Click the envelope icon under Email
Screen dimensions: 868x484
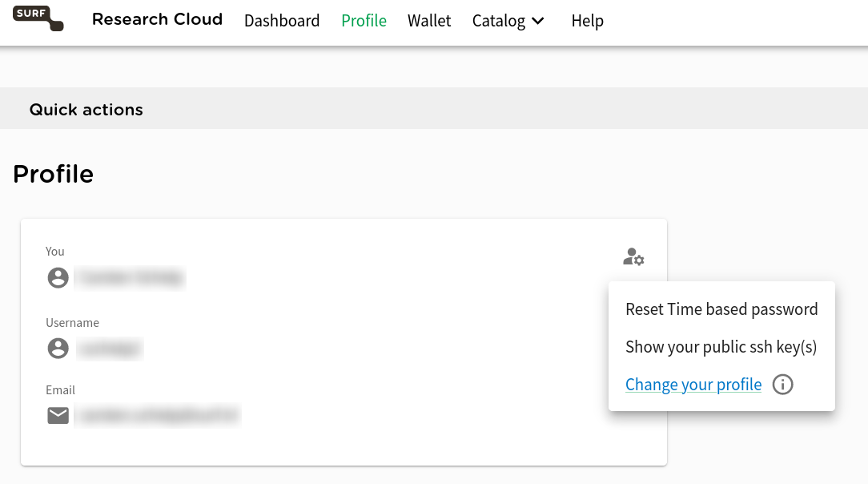coord(58,415)
